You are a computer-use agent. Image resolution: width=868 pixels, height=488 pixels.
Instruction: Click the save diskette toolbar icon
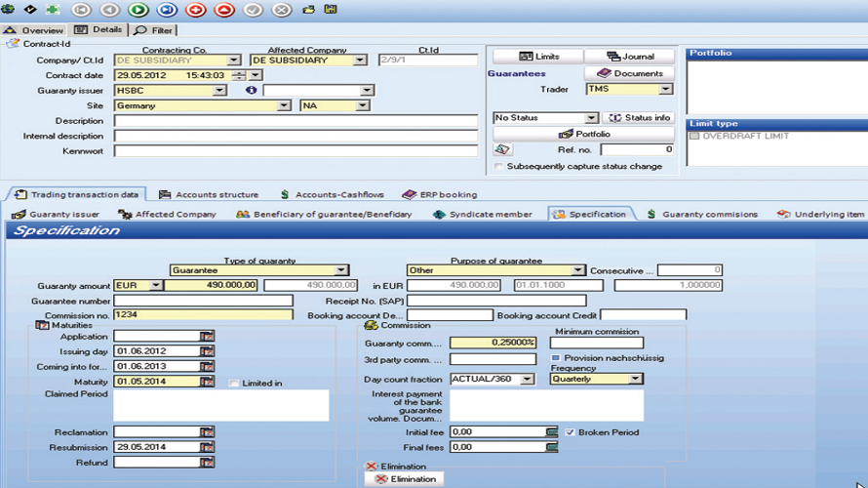click(x=332, y=10)
